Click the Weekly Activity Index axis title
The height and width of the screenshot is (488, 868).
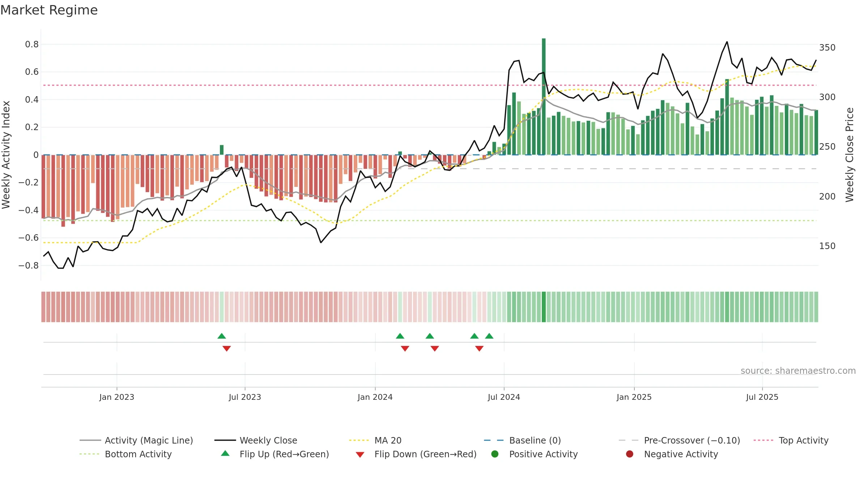click(x=6, y=155)
